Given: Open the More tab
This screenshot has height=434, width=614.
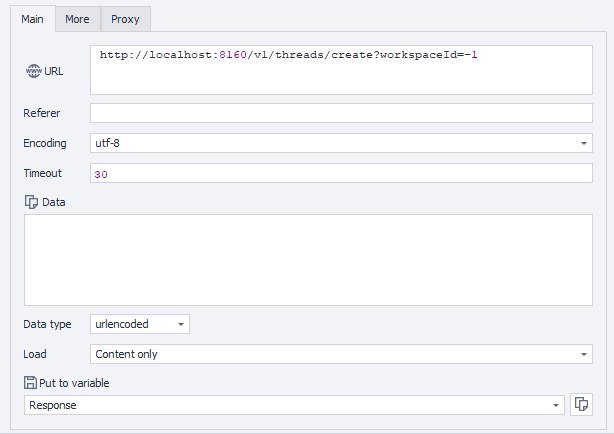Looking at the screenshot, I should 77,19.
